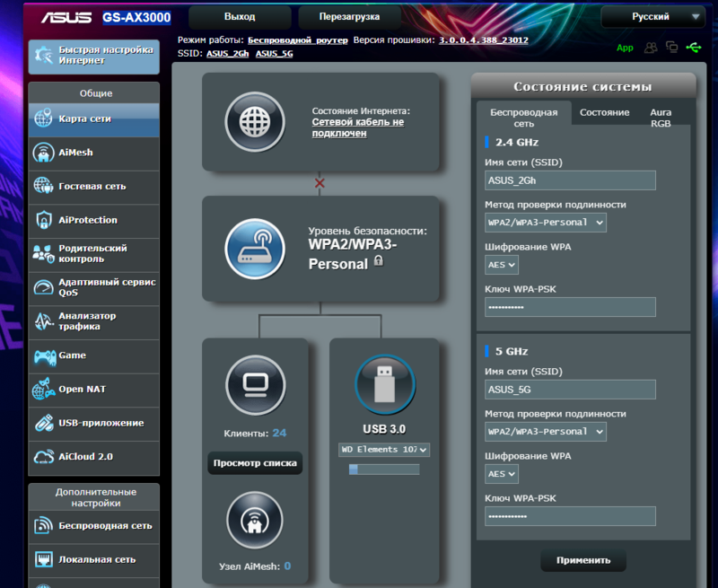Click the 2.4 GHz SSID input field
718x588 pixels.
[570, 180]
